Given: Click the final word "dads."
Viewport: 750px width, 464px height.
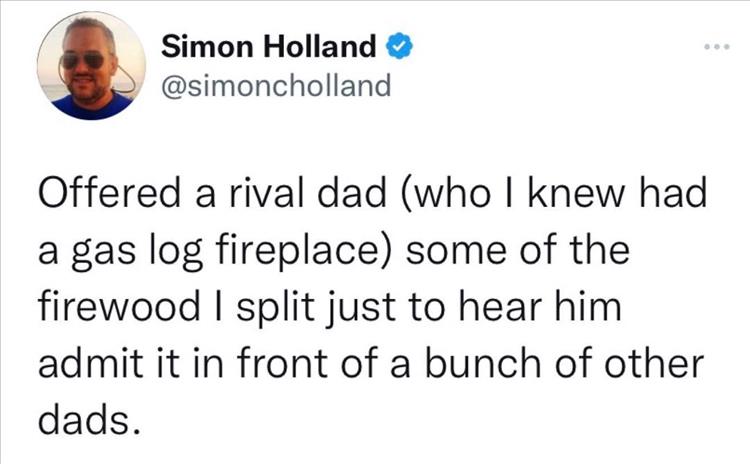Looking at the screenshot, I should coord(86,414).
